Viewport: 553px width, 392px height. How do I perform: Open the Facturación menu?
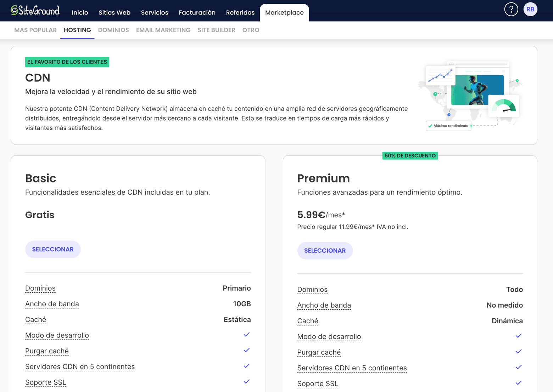pyautogui.click(x=197, y=12)
